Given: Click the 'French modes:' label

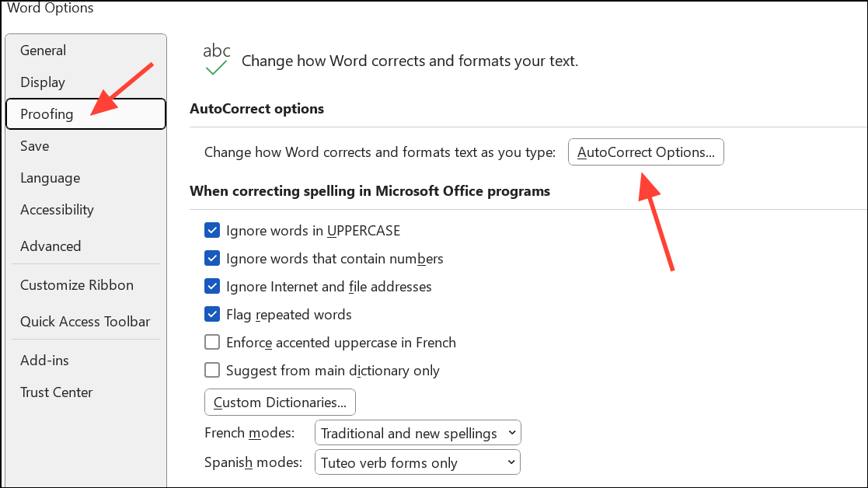Looking at the screenshot, I should tap(249, 433).
